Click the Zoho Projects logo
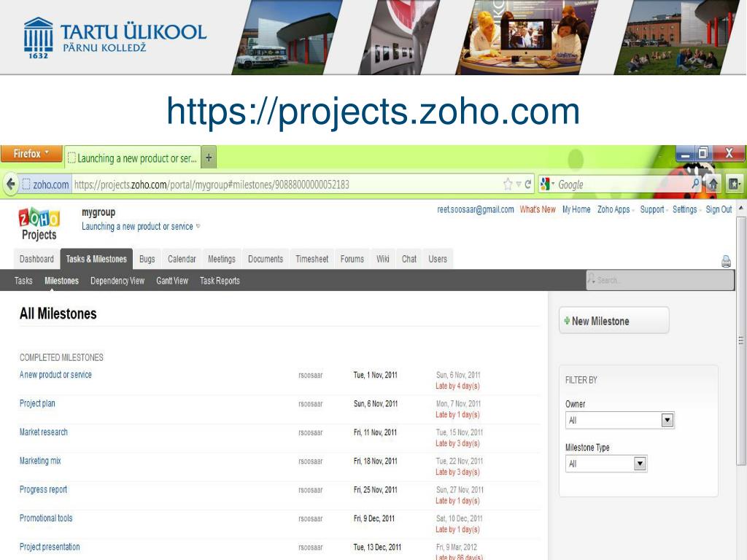 pyautogui.click(x=39, y=223)
